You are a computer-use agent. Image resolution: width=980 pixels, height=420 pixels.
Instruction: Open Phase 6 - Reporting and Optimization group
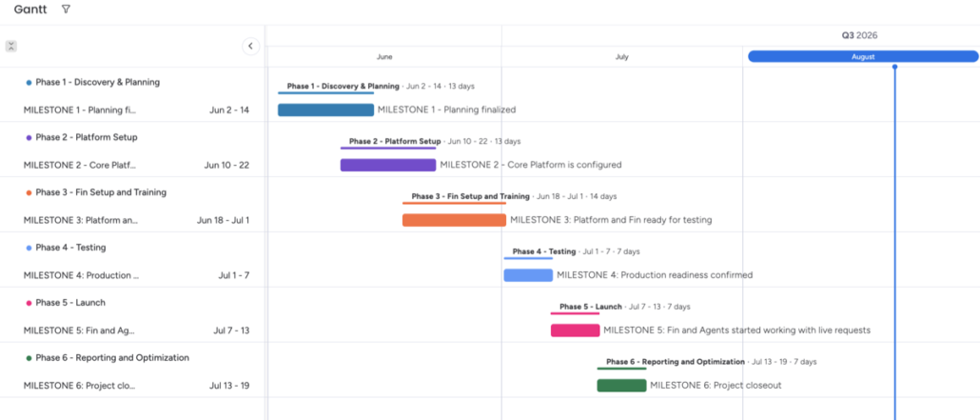[x=112, y=357]
